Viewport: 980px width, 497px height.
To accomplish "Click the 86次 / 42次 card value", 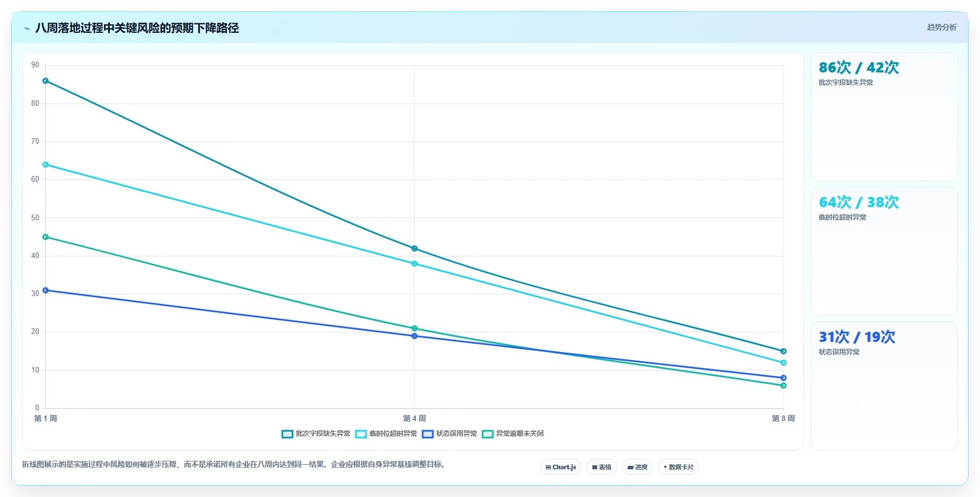I will (x=858, y=68).
